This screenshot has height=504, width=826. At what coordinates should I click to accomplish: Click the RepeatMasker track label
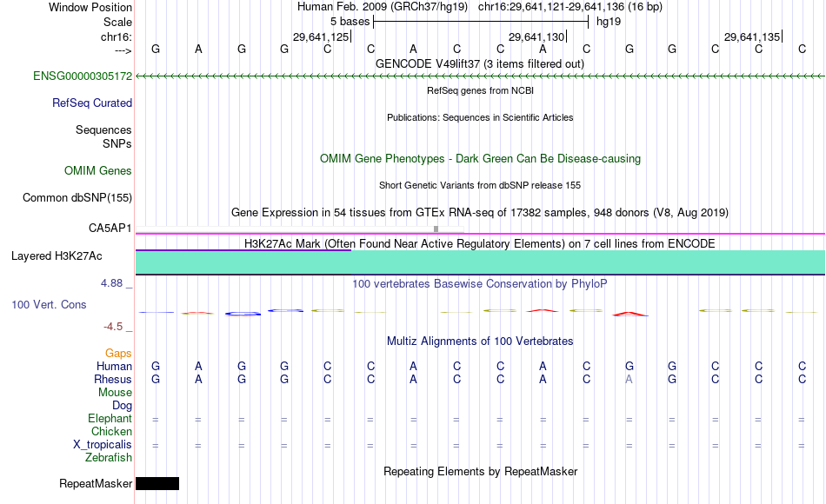tap(96, 484)
